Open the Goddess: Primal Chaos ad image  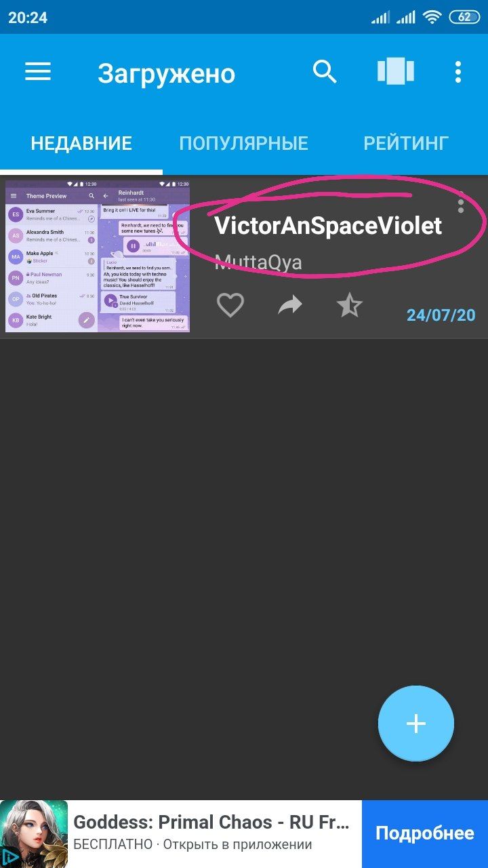(x=34, y=834)
